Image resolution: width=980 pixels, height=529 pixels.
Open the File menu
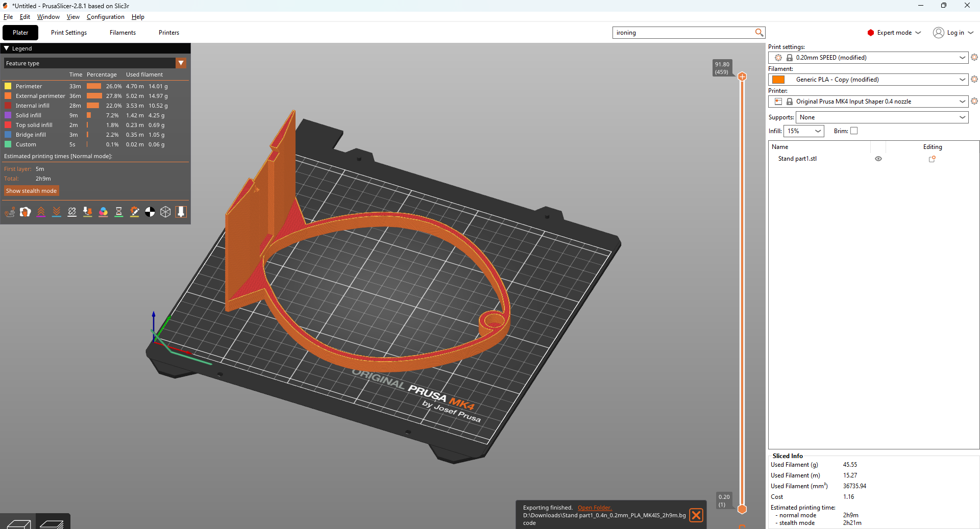click(x=8, y=17)
